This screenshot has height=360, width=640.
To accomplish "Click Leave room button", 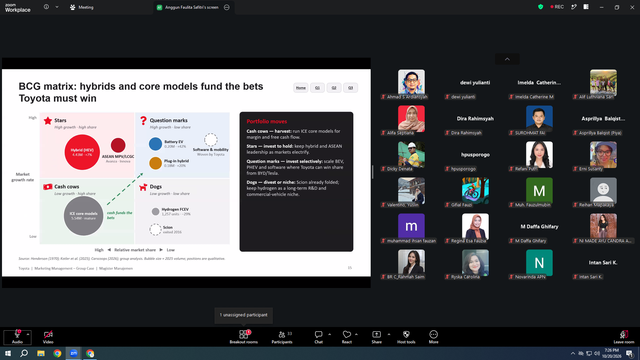I will [x=624, y=337].
